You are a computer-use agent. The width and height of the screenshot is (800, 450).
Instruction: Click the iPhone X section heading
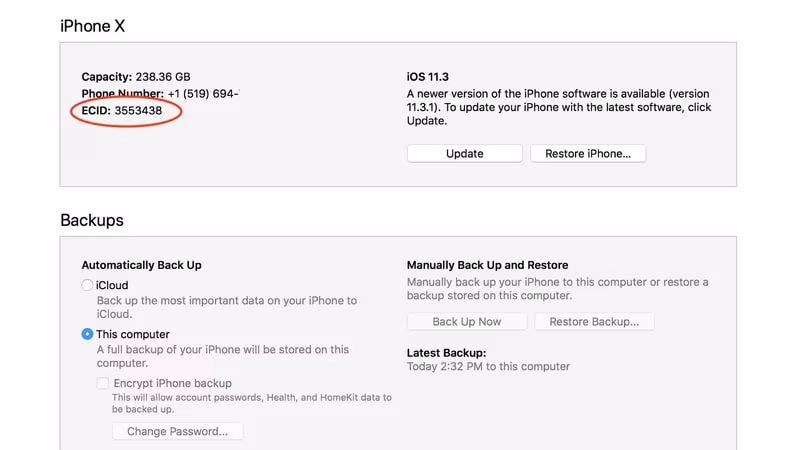tap(92, 26)
